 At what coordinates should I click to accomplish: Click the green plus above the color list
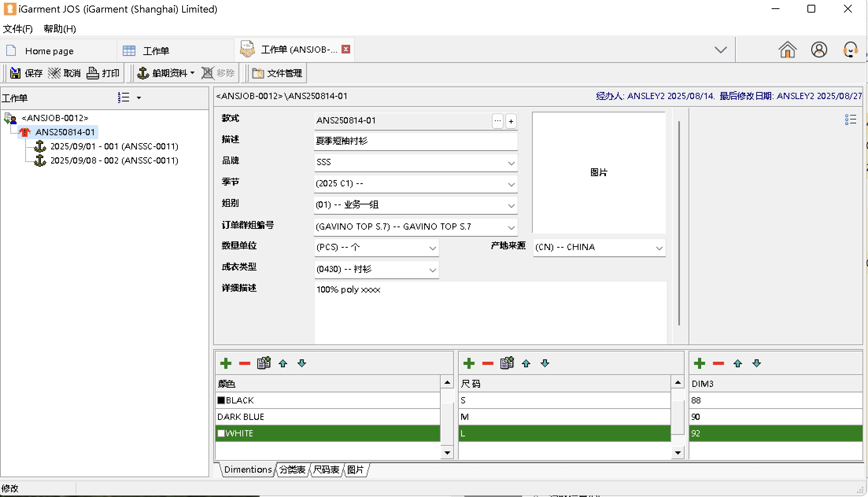[x=226, y=363]
